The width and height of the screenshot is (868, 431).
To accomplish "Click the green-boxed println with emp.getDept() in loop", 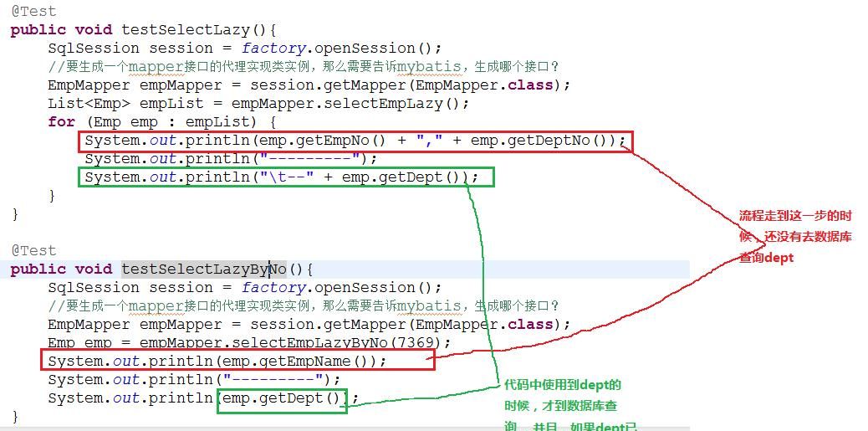I will point(286,177).
